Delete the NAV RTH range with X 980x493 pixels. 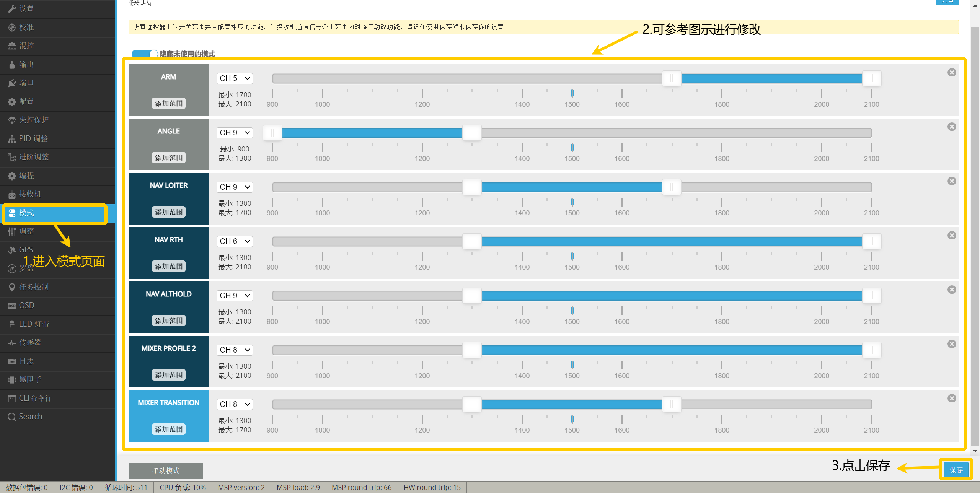coord(952,236)
